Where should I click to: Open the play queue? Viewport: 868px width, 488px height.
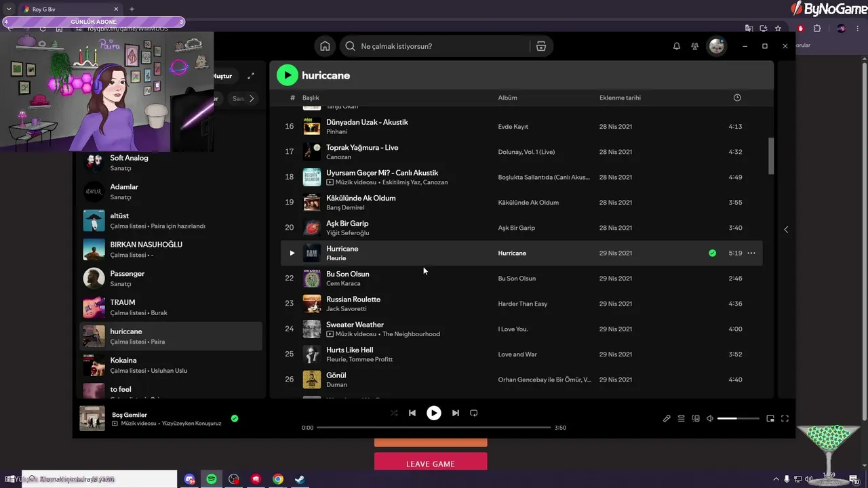coord(682,418)
